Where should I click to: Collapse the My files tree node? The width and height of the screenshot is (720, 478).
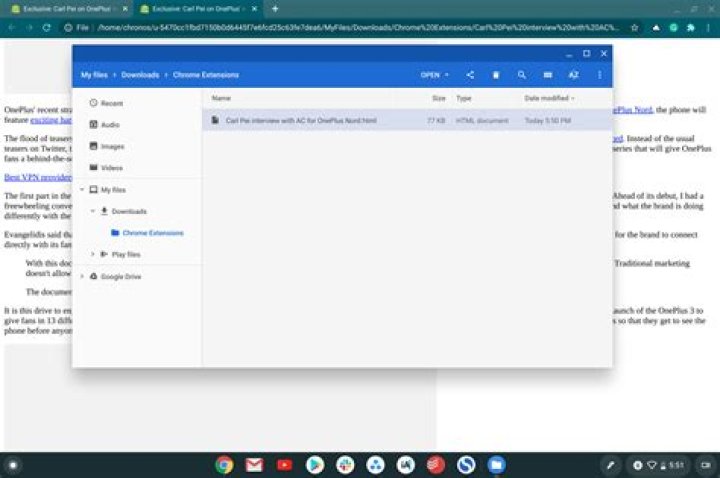pos(82,190)
